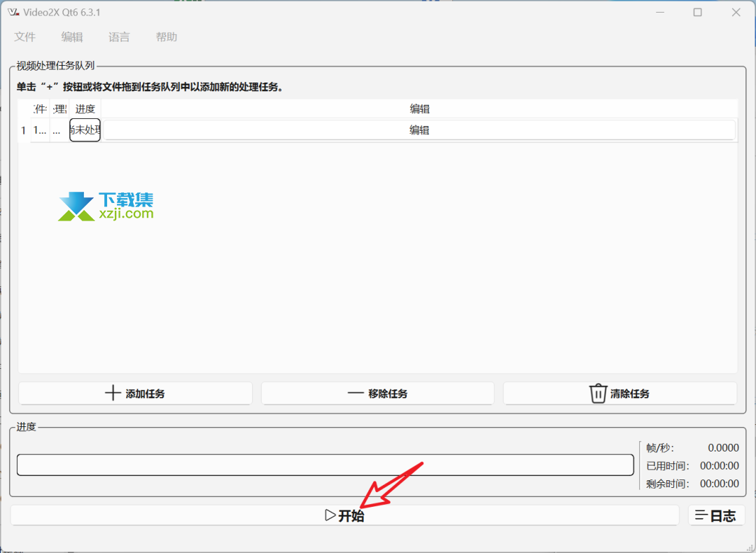Click the plus icon on 添加任务
Viewport: 756px width, 553px height.
click(113, 393)
